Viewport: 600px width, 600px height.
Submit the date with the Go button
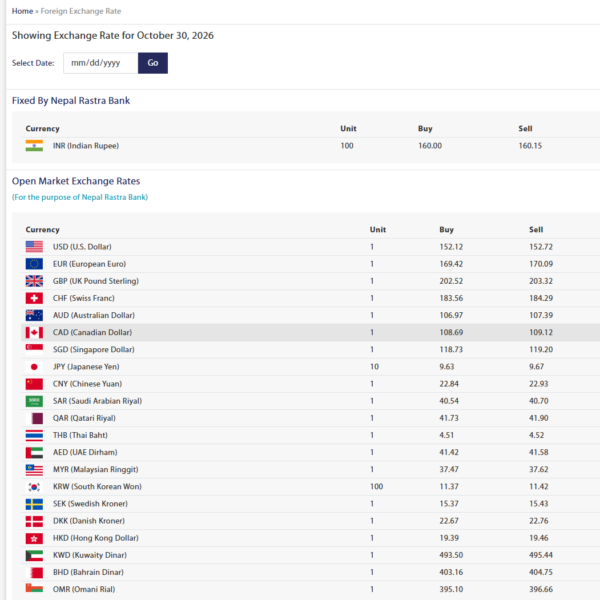[x=153, y=63]
